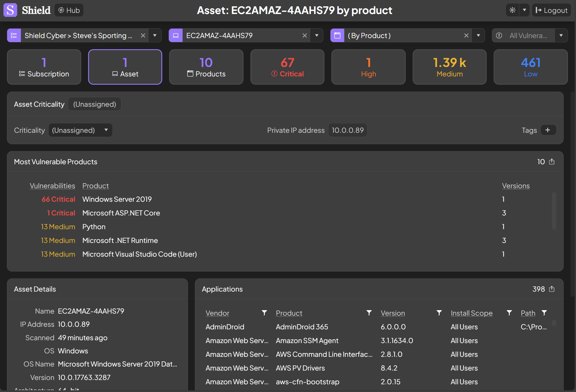Image resolution: width=576 pixels, height=392 pixels.
Task: Sort Applications by Version column
Action: 393,313
